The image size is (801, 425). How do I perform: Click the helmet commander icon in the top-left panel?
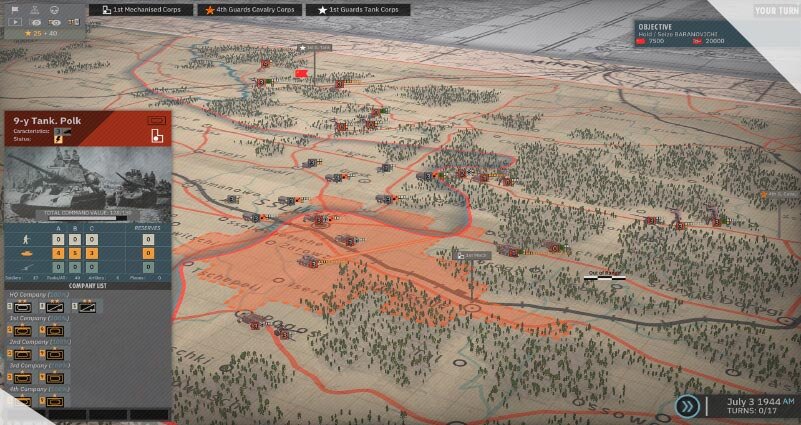click(54, 10)
